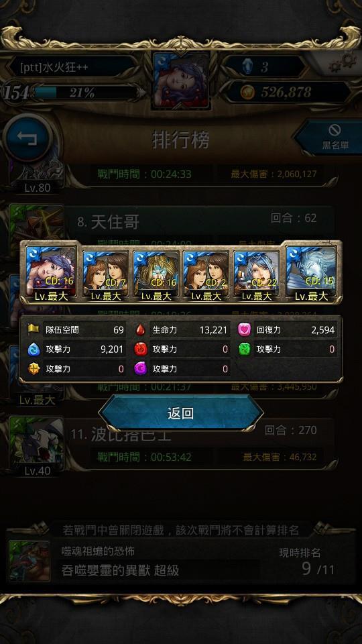Click the 返回 return button

point(180,413)
